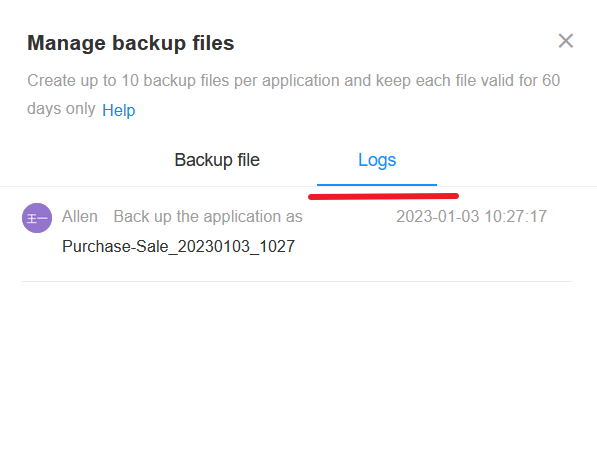
Task: Open the Help link
Action: click(x=118, y=110)
